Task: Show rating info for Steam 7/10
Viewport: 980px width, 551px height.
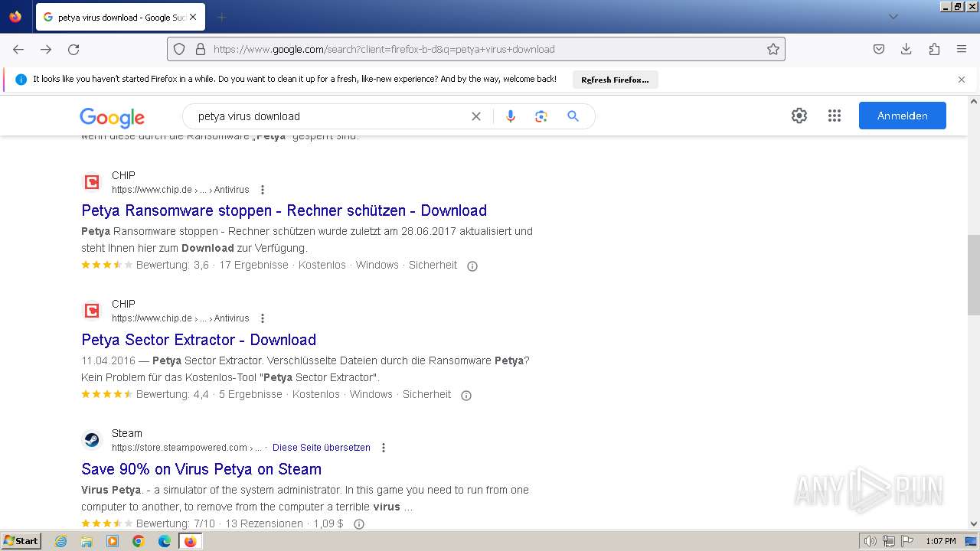Action: coord(358,524)
